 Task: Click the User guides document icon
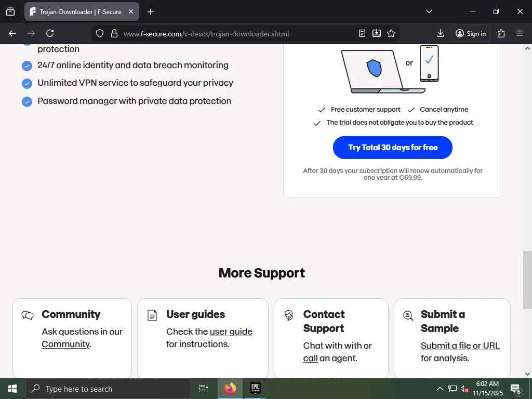[152, 315]
